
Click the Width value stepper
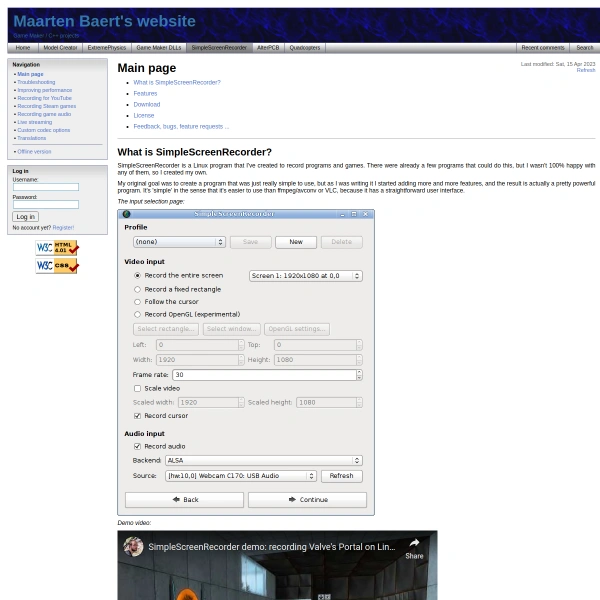241,360
